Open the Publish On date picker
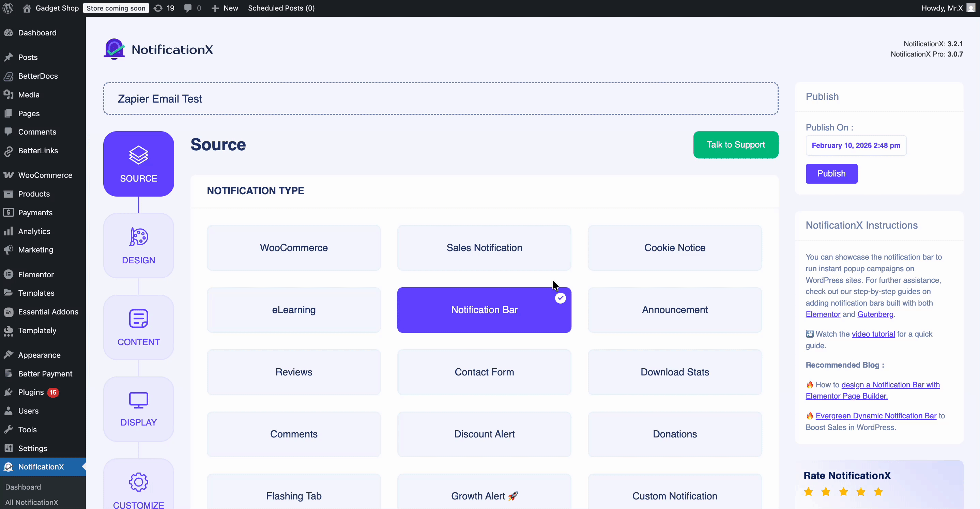The height and width of the screenshot is (509, 980). click(x=856, y=145)
